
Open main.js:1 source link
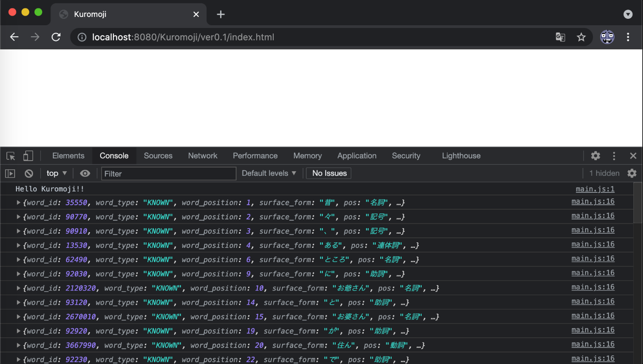pyautogui.click(x=595, y=189)
